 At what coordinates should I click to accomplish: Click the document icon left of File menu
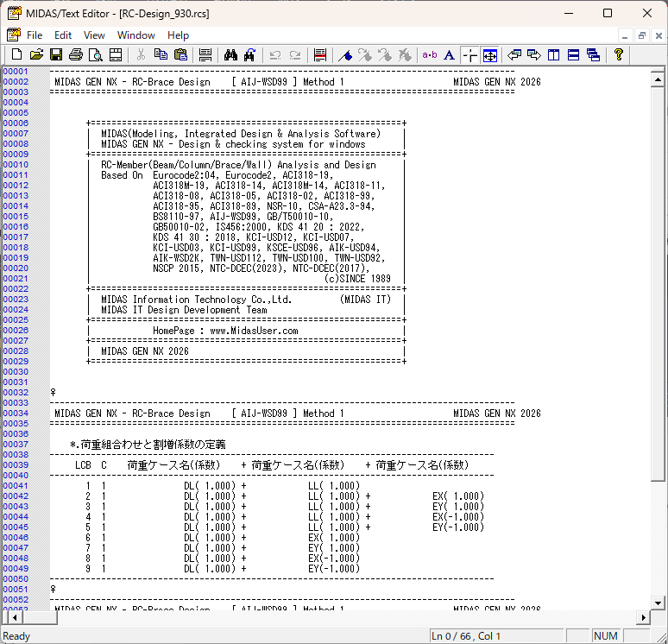click(x=14, y=35)
